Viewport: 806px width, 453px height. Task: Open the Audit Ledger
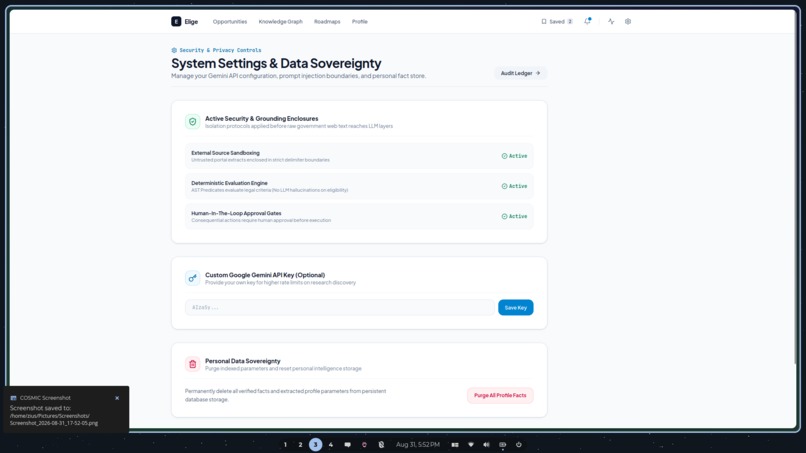pos(520,73)
